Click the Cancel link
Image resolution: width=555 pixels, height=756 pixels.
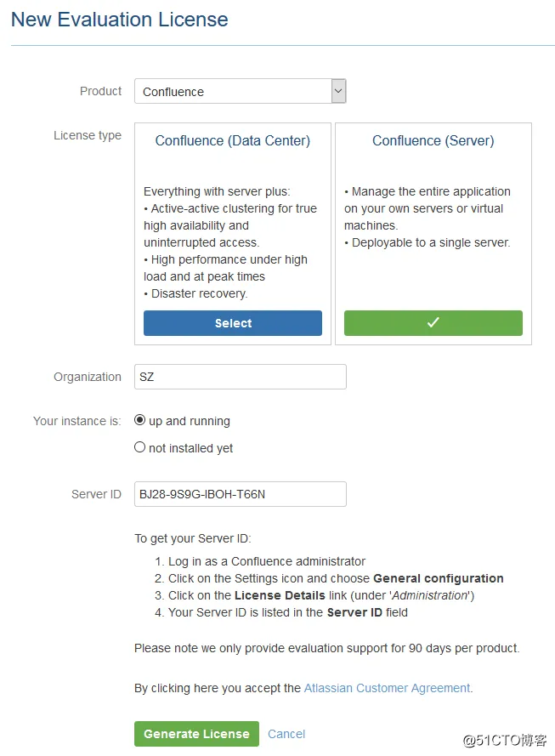286,734
